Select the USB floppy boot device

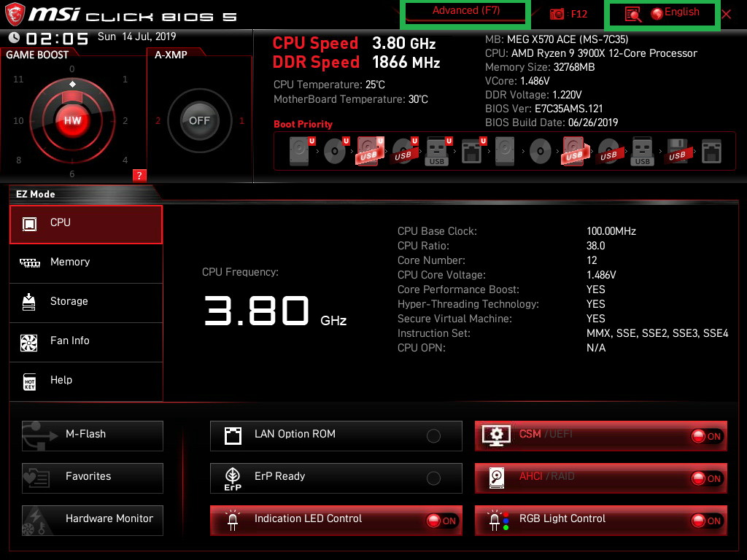click(x=677, y=151)
